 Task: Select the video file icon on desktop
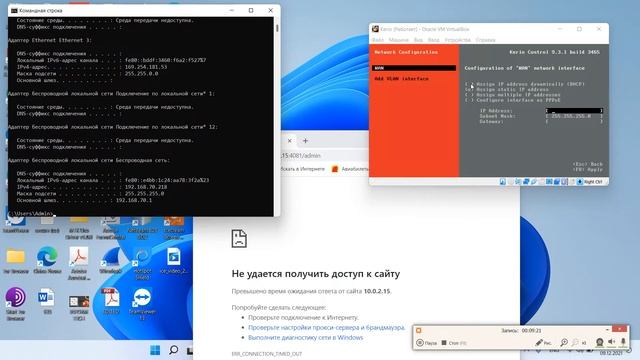coord(173,257)
